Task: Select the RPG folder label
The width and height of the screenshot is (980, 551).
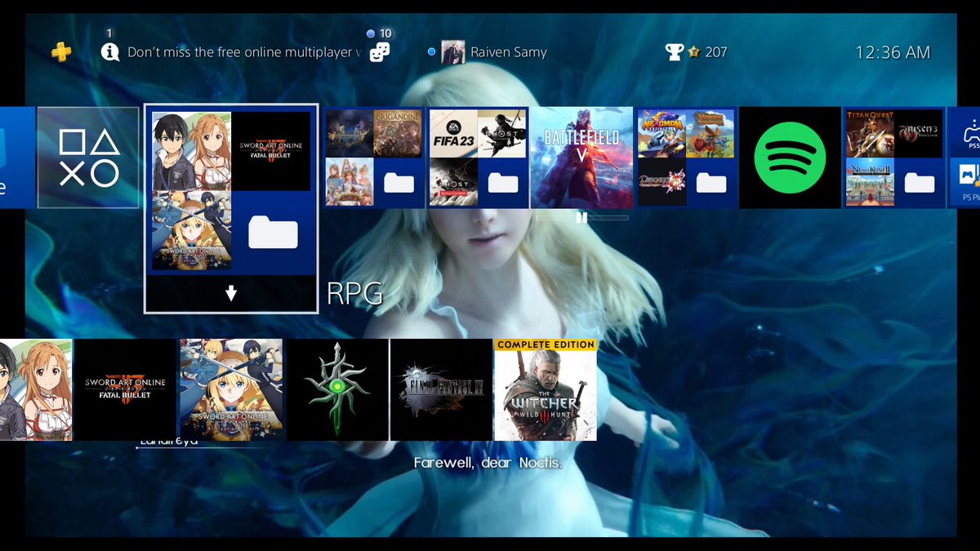Action: [x=354, y=293]
